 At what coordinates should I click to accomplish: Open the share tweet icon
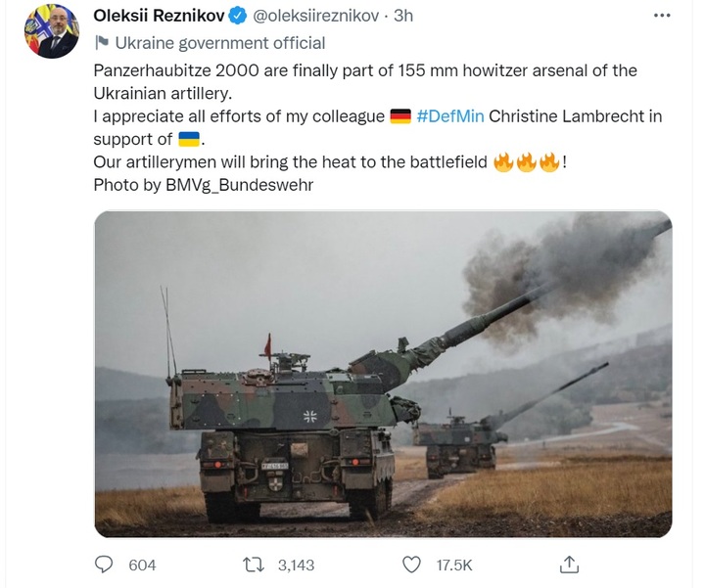point(569,565)
